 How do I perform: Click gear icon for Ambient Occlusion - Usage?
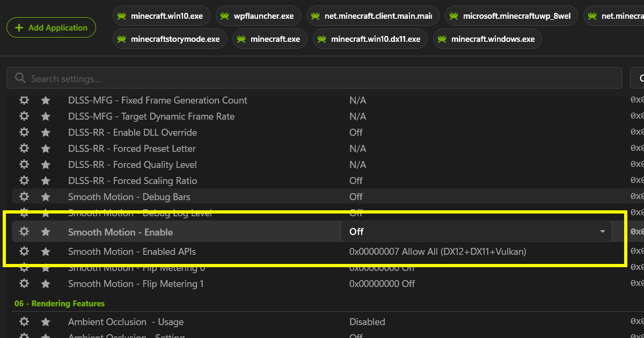(24, 322)
